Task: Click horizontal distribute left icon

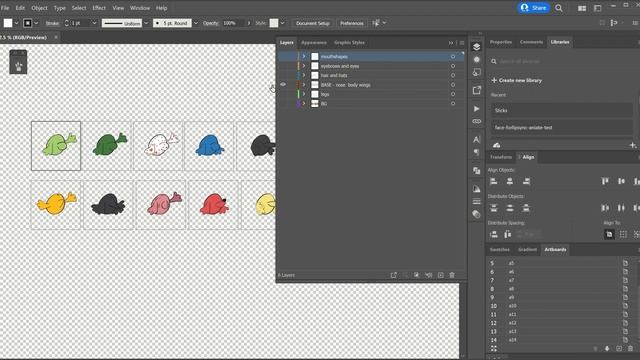Action: (x=605, y=208)
